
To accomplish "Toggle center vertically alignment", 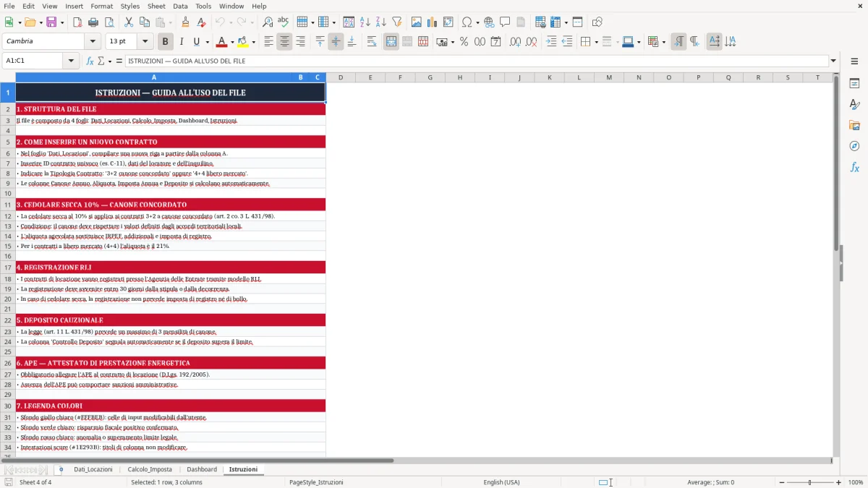I will point(336,42).
